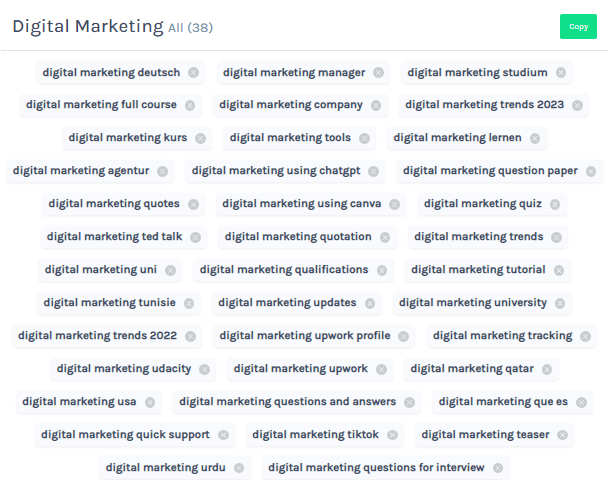
Task: Remove the 'digital marketing tutorial' tag
Action: (559, 270)
